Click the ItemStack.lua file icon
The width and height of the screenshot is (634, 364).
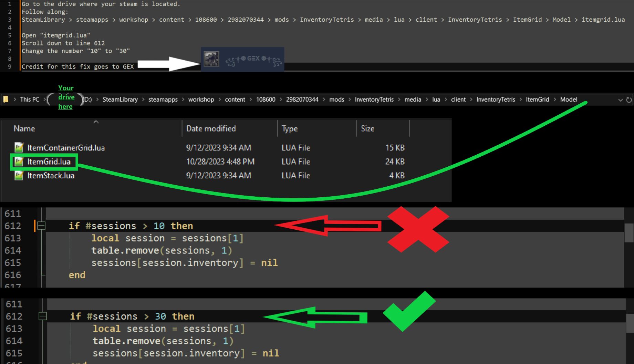(19, 175)
